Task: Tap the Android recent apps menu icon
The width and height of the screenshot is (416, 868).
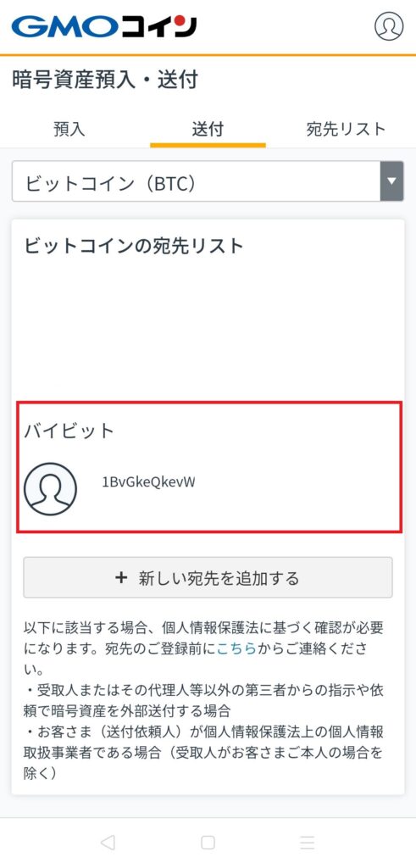Action: coord(307,843)
